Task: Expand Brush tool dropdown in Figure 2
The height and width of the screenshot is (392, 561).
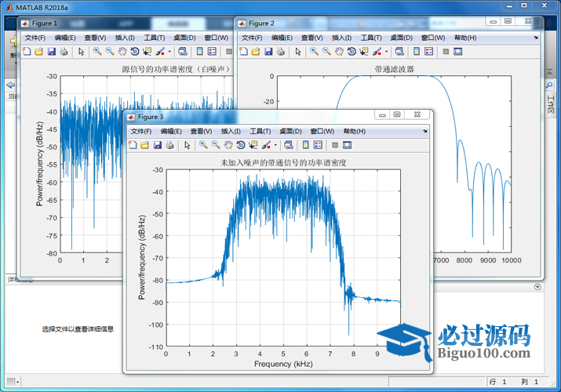Action: (x=386, y=52)
